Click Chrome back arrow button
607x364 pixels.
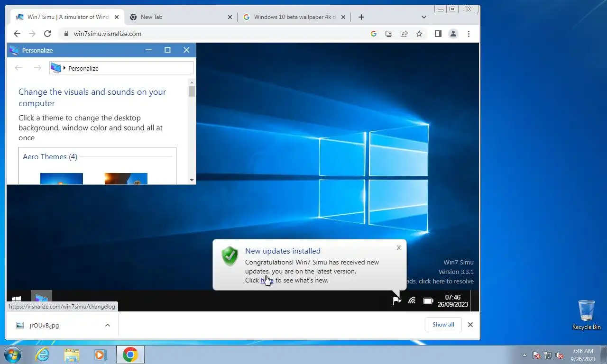[17, 34]
